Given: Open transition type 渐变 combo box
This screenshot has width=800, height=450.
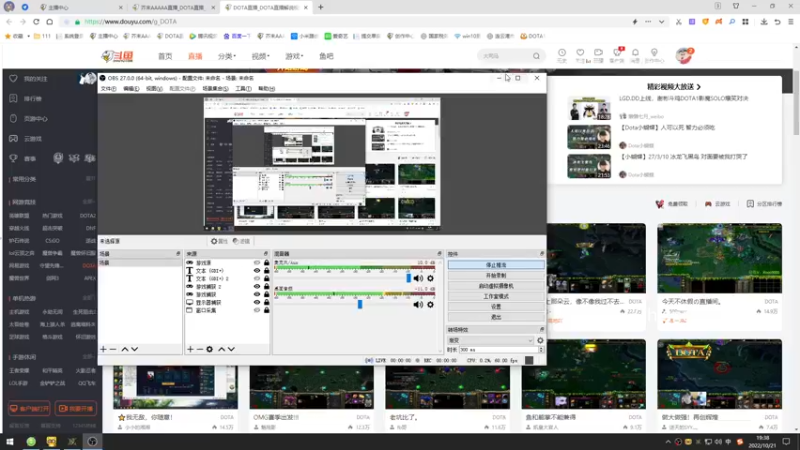Looking at the screenshot, I should 490,340.
